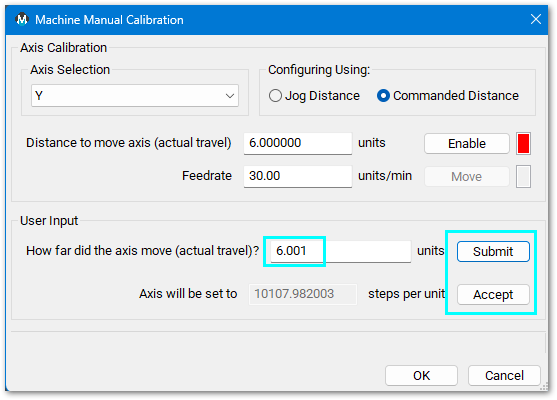
Task: Close the Machine Manual Calibration dialog
Action: [536, 19]
